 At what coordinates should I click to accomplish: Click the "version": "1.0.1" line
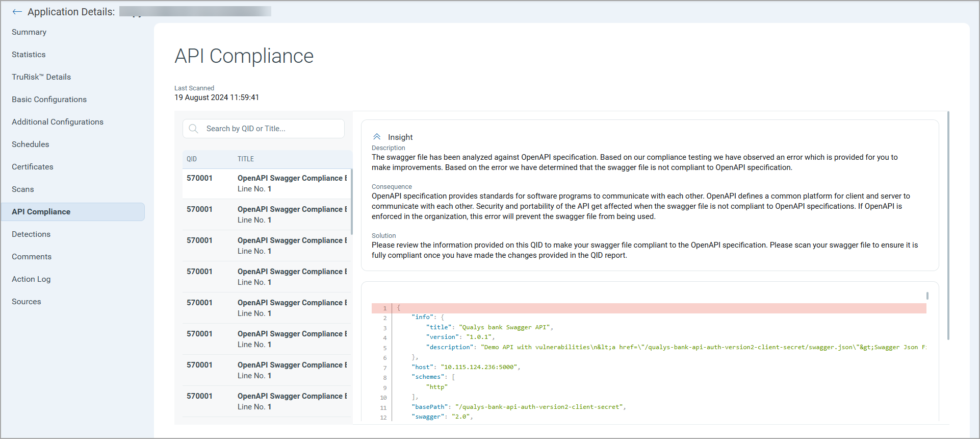[460, 337]
